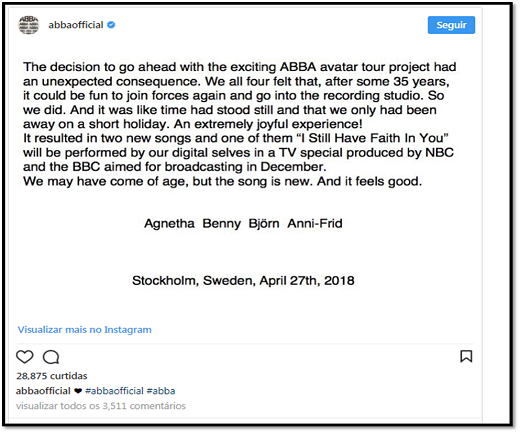The image size is (520, 433).
Task: Click the abbaofficial username in the caption
Action: (43, 391)
